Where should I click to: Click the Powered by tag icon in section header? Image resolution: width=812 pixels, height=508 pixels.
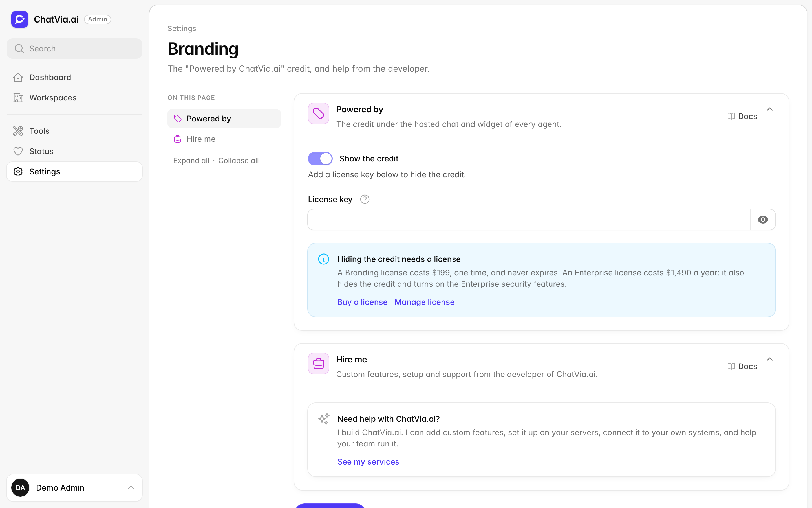coord(318,113)
